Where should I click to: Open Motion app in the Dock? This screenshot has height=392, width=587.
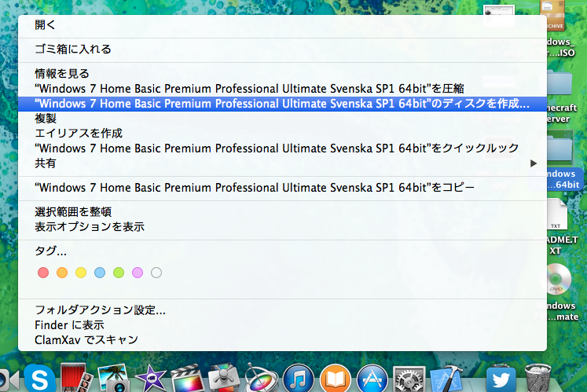(261, 379)
